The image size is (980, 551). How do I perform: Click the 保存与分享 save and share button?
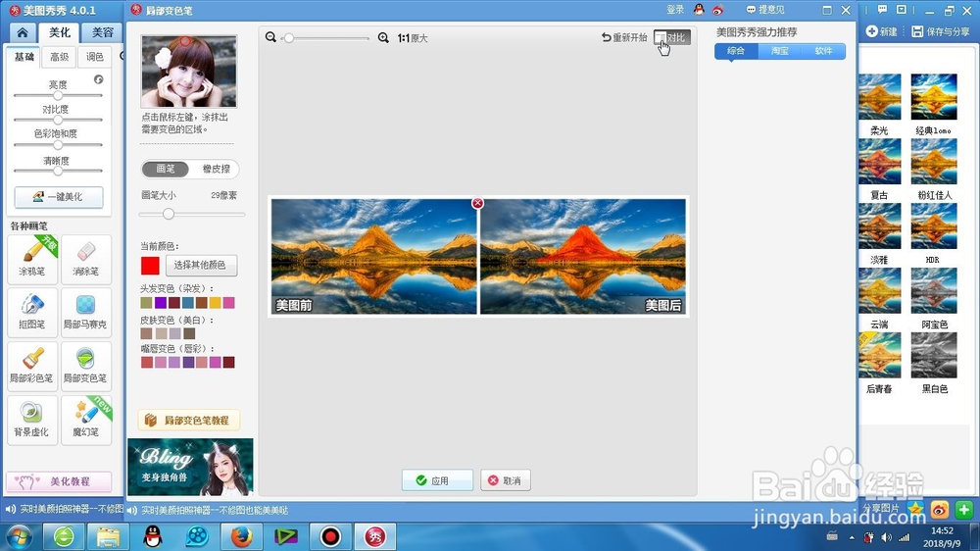[x=940, y=31]
